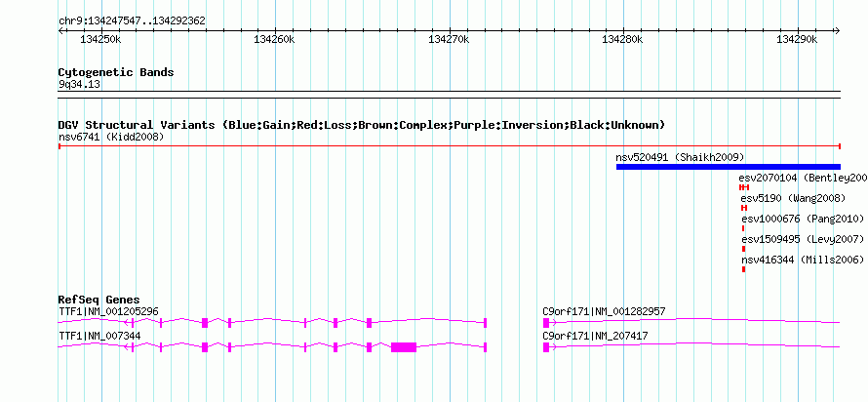
Task: Open gene label TTF1|NM_007344
Action: click(99, 336)
